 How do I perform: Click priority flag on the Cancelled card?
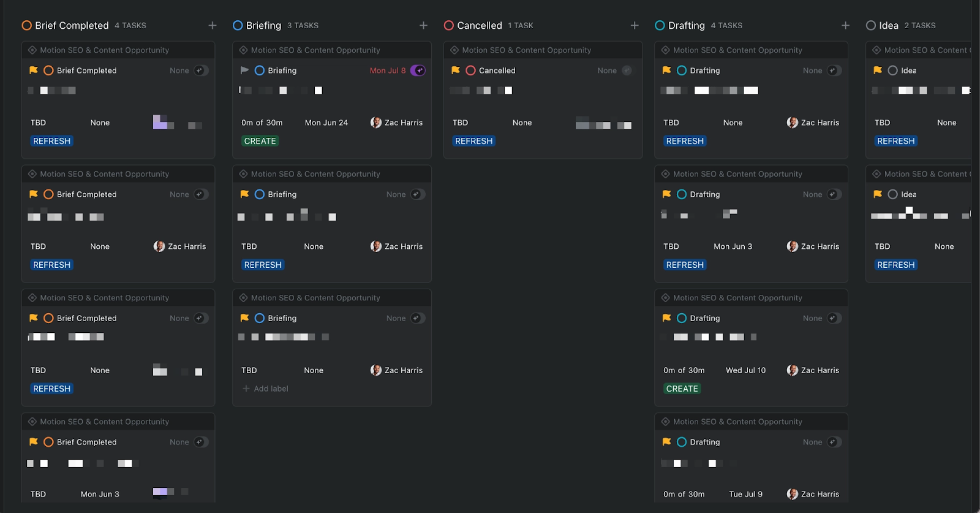(x=456, y=70)
